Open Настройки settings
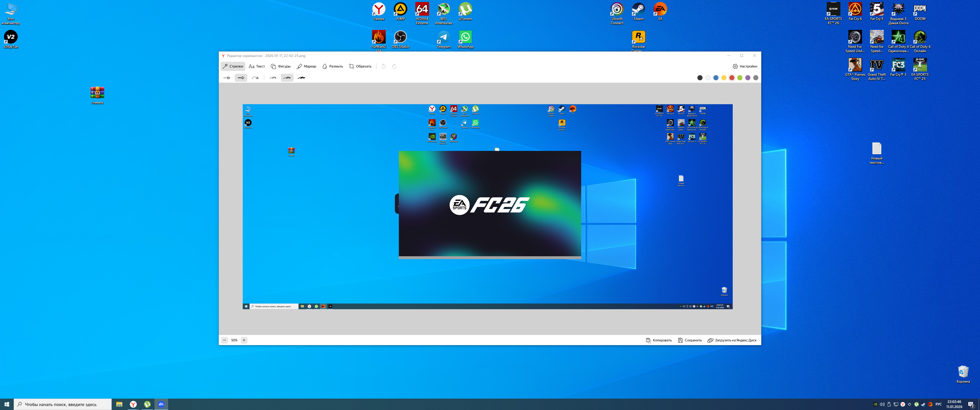This screenshot has width=980, height=410. coord(744,66)
